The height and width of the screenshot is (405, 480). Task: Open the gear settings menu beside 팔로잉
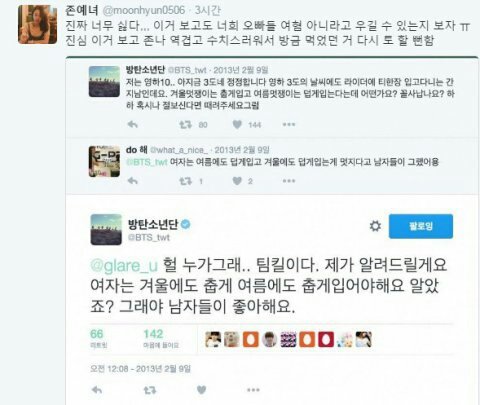[375, 226]
